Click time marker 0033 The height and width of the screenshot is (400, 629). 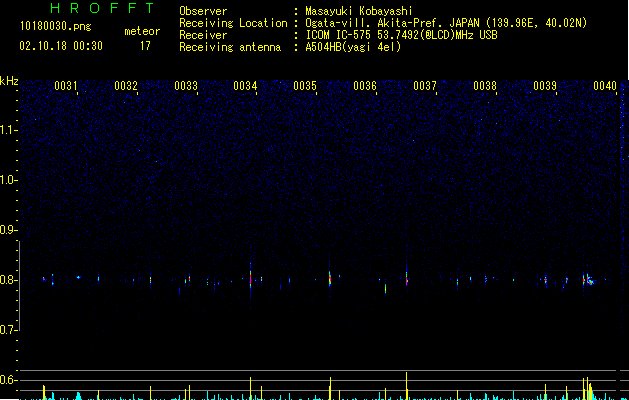coord(186,86)
